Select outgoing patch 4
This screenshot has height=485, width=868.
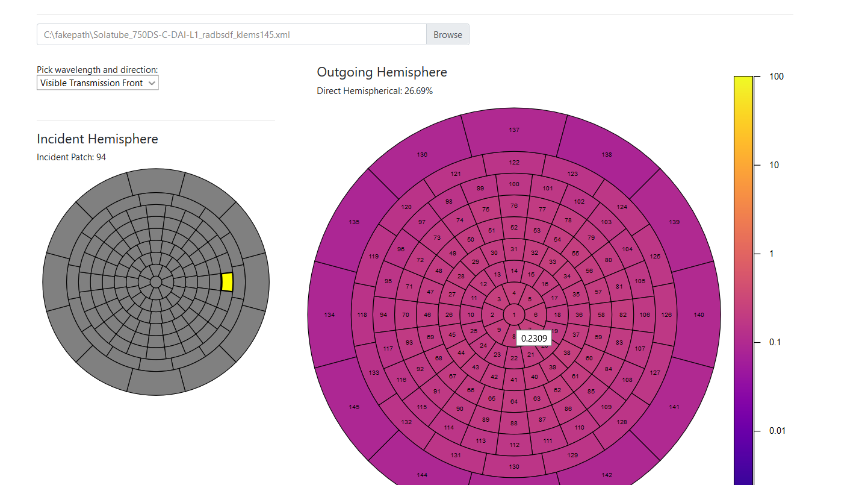click(x=514, y=293)
